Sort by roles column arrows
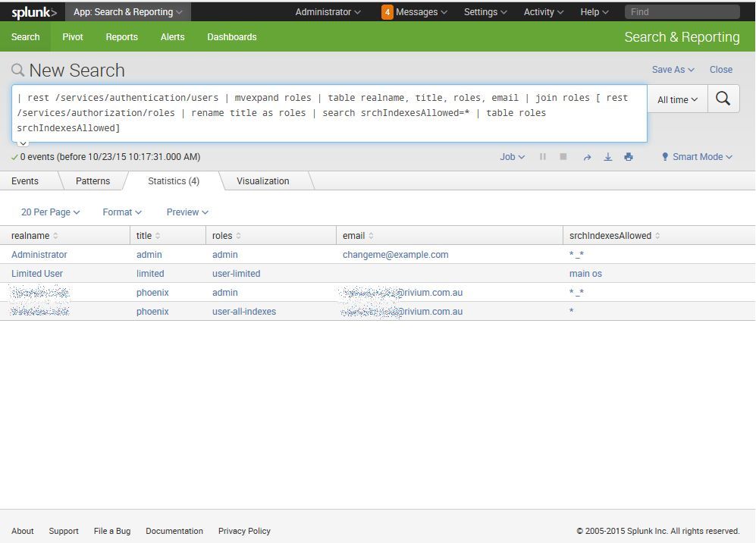Viewport: 756px width, 543px height. (238, 236)
